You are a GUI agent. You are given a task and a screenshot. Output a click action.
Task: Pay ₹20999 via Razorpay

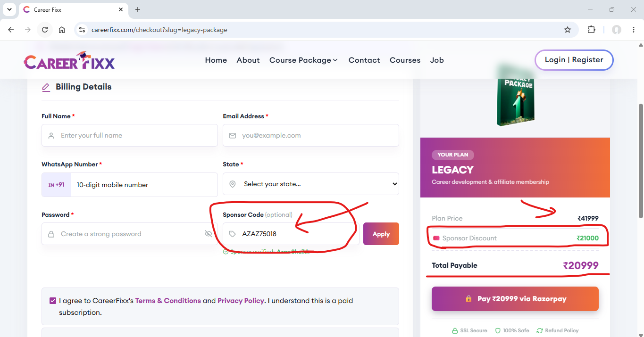[515, 299]
